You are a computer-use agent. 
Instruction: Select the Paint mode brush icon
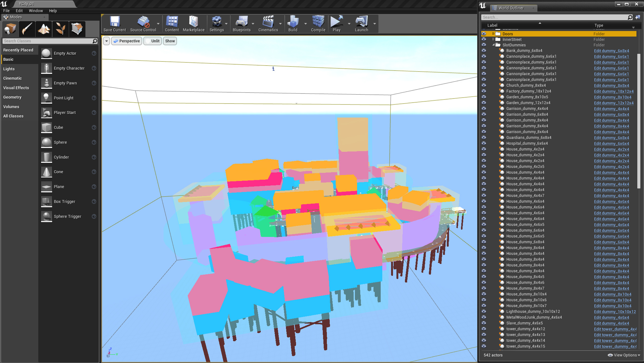[x=27, y=29]
